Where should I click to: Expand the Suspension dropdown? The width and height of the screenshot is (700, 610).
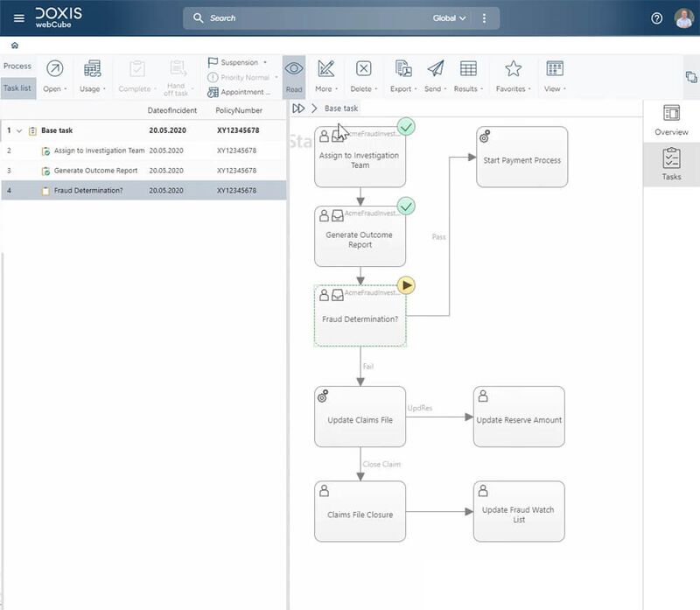point(238,63)
